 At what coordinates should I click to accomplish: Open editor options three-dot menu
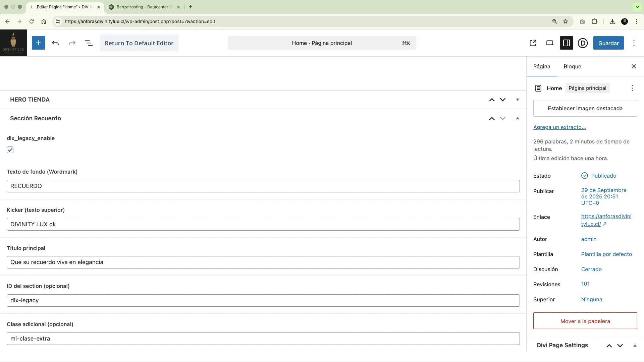634,43
